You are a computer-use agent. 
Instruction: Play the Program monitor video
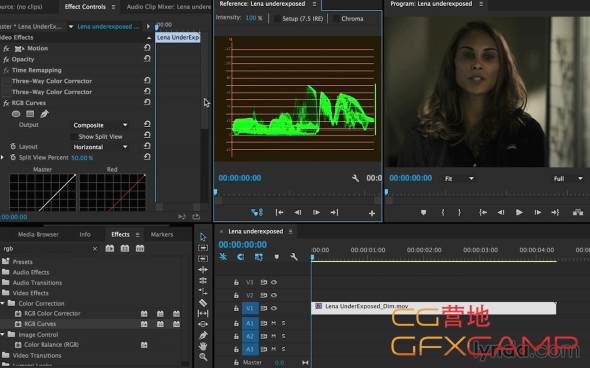(519, 212)
